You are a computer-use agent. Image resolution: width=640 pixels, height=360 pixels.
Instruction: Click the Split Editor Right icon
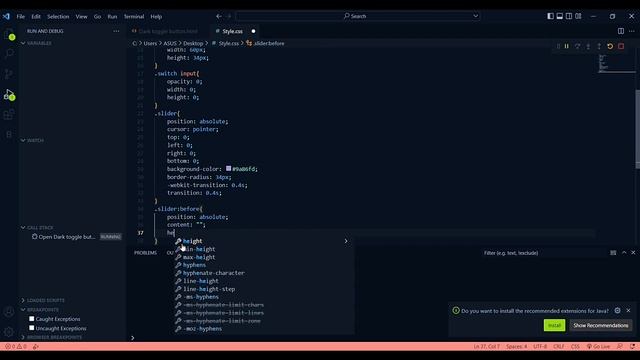tap(621, 31)
